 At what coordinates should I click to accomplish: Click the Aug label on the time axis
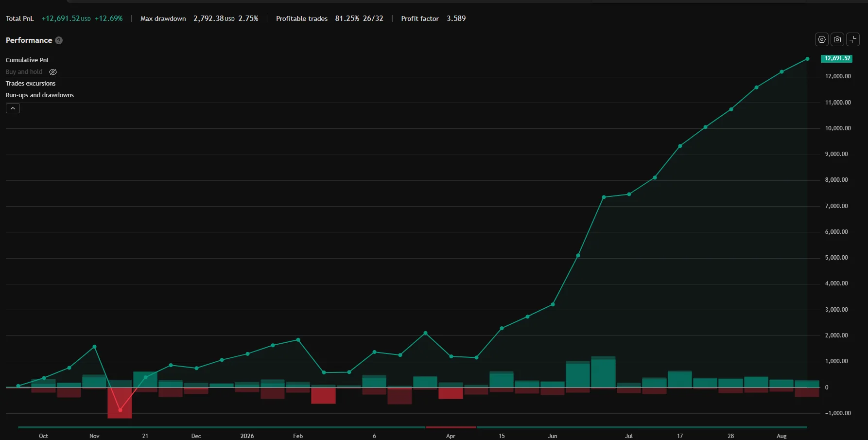click(x=781, y=436)
